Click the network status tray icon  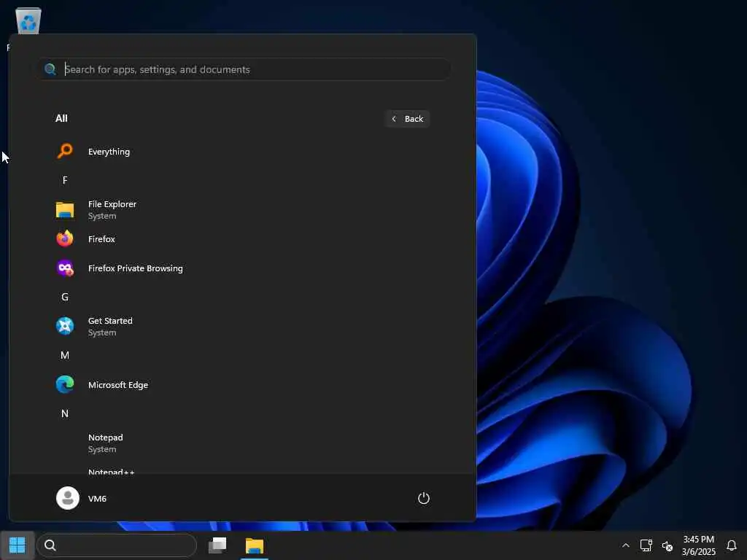pyautogui.click(x=646, y=545)
